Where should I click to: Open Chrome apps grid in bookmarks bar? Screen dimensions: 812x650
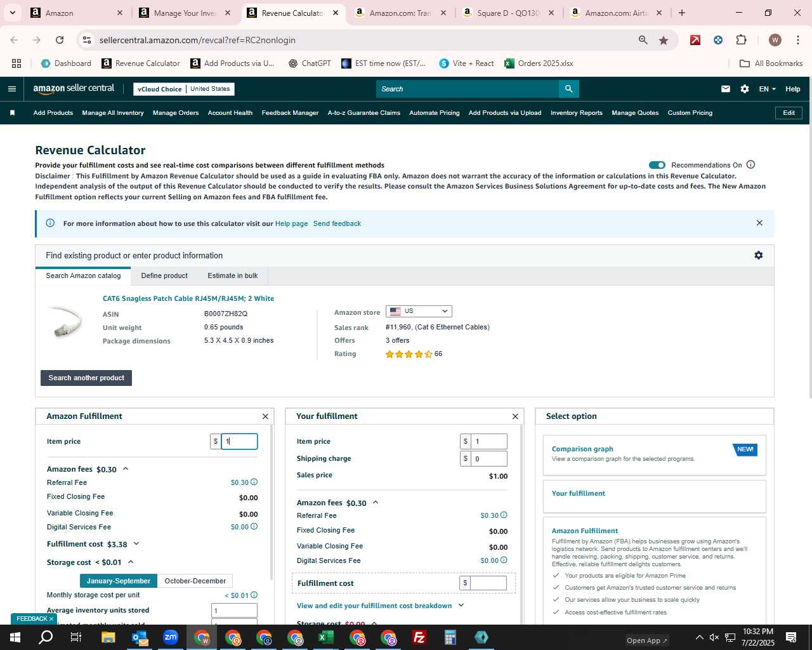tap(16, 63)
